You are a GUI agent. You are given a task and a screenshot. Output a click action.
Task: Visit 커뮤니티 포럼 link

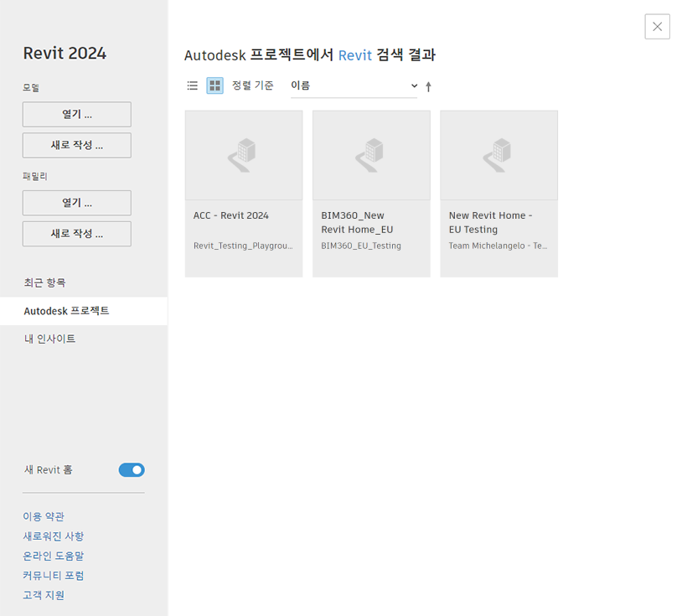point(53,576)
